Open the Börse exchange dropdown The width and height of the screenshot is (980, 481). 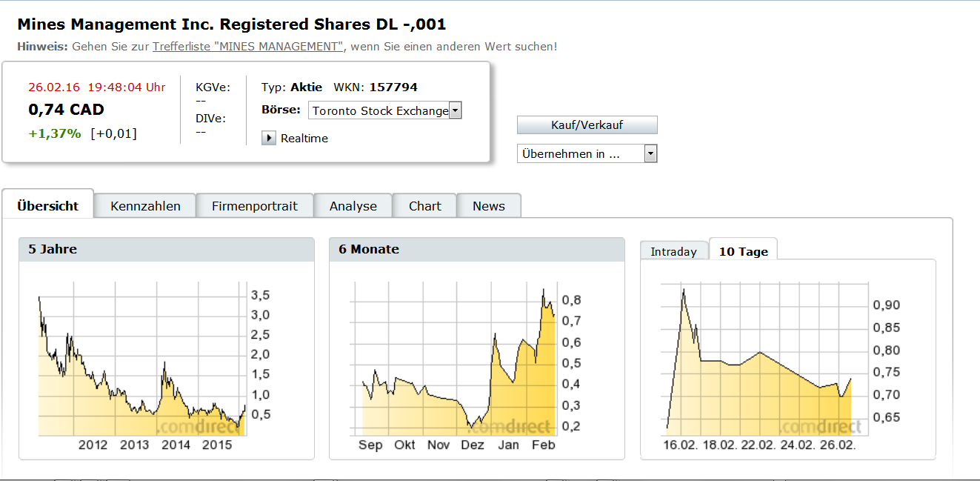(x=384, y=110)
